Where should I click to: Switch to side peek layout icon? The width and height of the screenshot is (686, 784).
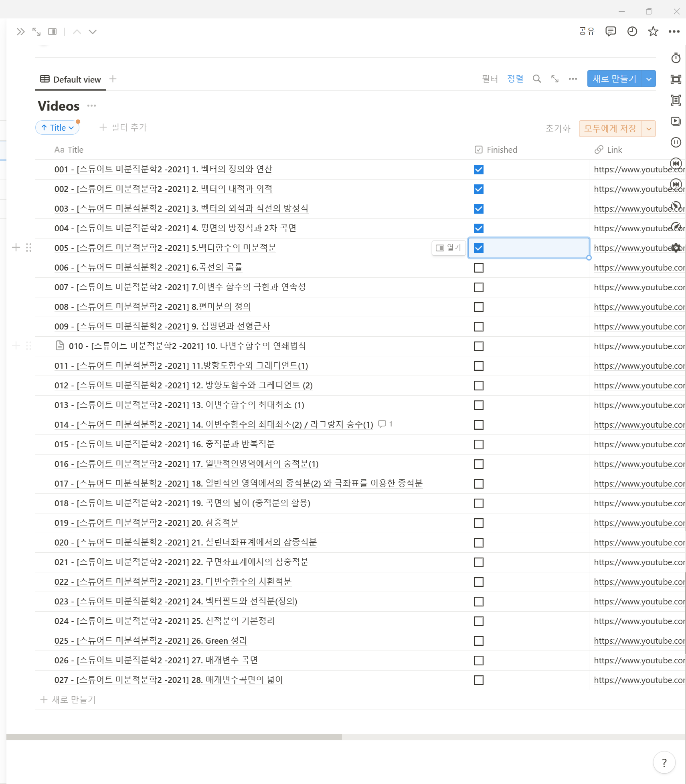(x=52, y=32)
